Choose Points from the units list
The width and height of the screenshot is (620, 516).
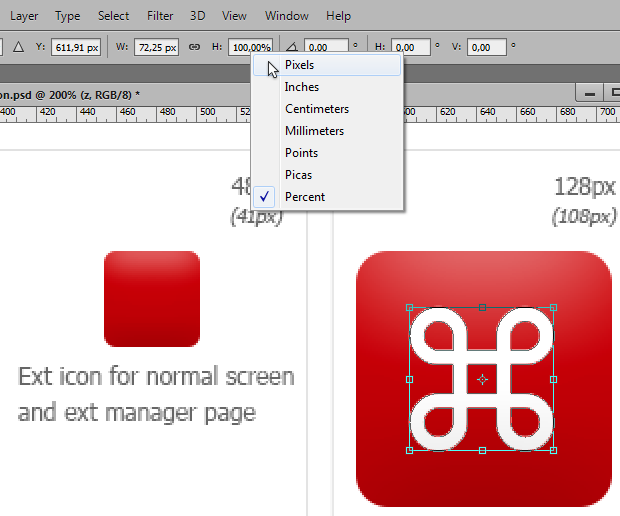point(327,153)
